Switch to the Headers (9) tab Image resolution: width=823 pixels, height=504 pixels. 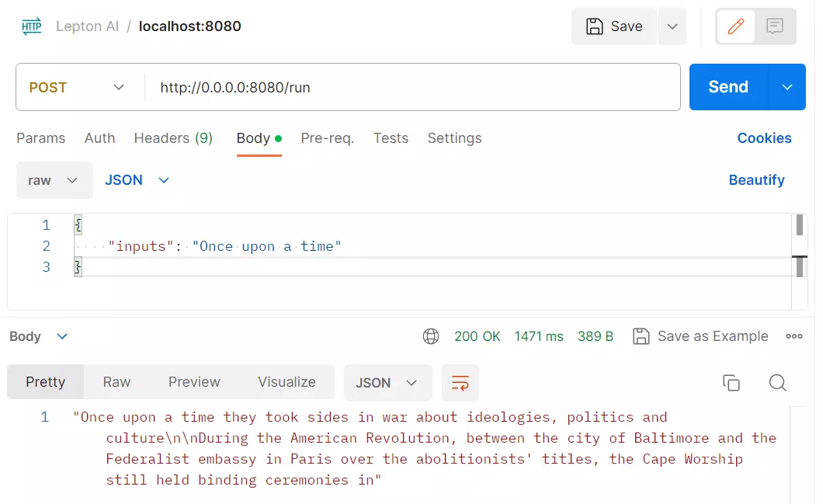173,138
